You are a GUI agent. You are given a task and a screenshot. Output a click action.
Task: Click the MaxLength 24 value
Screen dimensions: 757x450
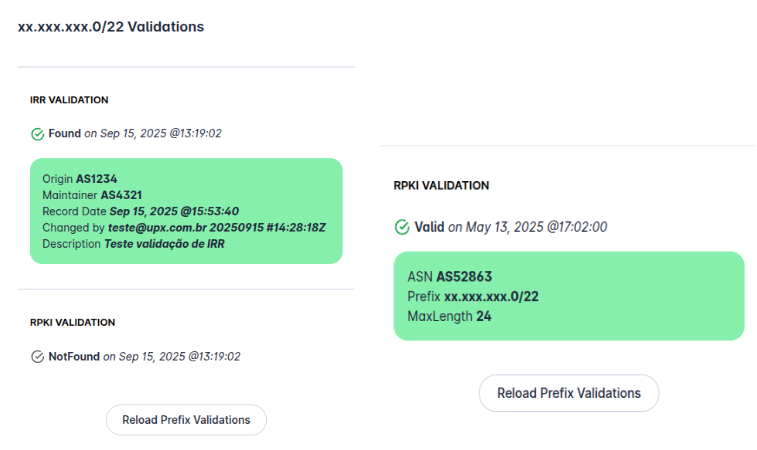484,316
